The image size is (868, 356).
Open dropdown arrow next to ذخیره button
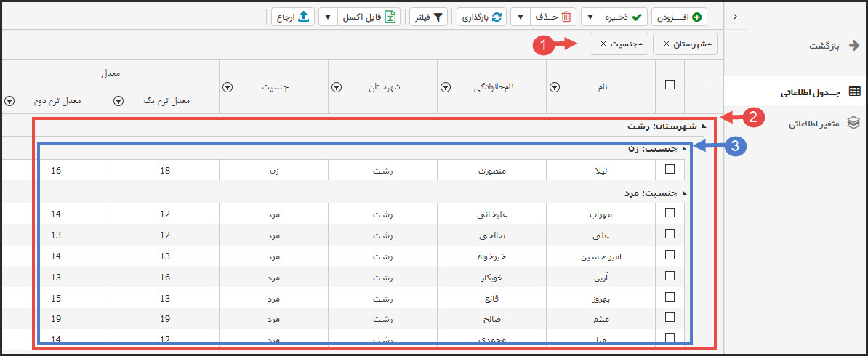click(x=589, y=17)
